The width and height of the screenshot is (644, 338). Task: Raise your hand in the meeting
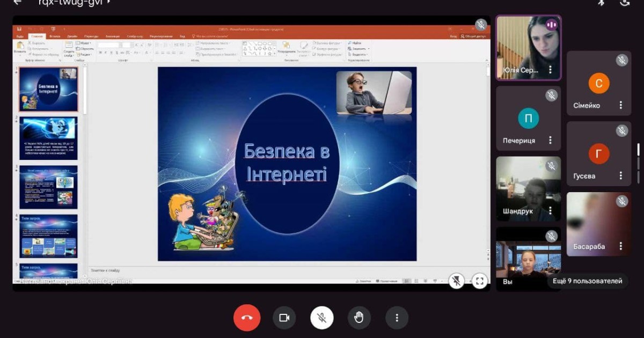click(359, 318)
